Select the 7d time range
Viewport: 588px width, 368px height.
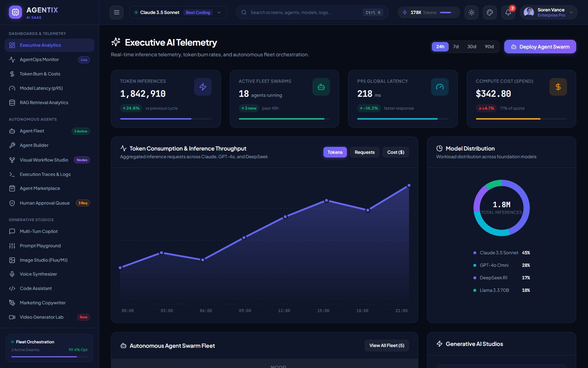tap(456, 47)
